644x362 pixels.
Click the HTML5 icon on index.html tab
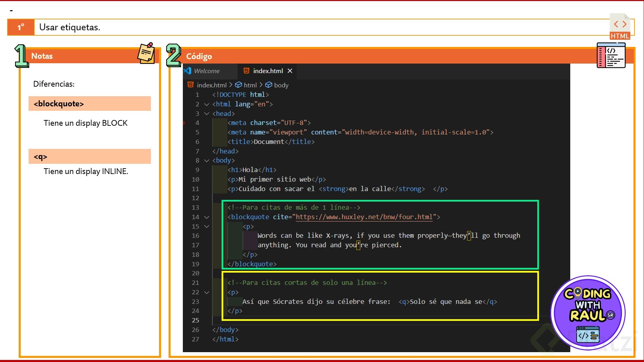[247, 71]
